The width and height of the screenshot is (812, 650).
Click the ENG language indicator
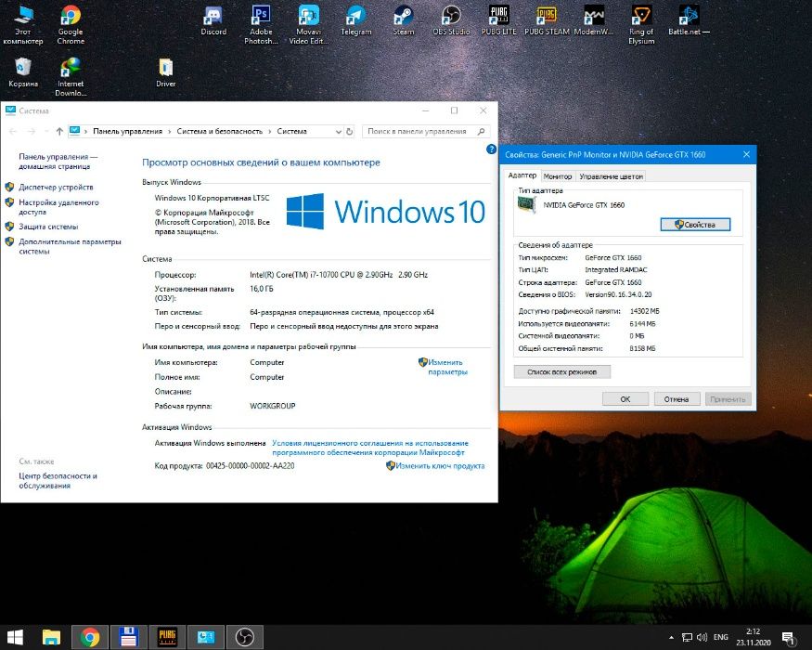pyautogui.click(x=720, y=637)
